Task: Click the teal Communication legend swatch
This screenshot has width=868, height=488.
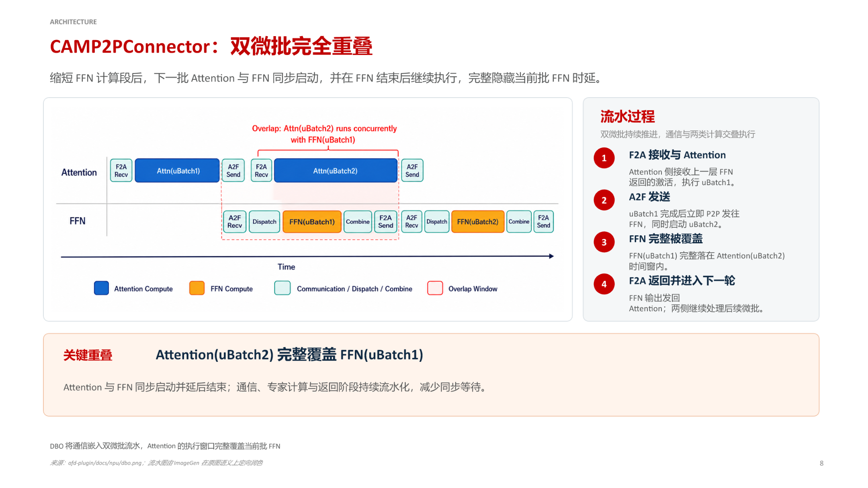Action: click(x=283, y=288)
